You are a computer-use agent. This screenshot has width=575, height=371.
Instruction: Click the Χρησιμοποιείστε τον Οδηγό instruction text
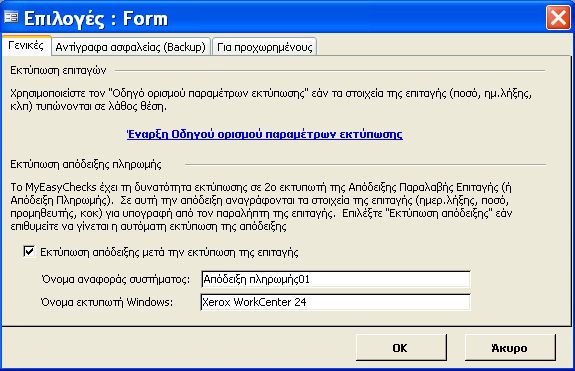click(271, 100)
